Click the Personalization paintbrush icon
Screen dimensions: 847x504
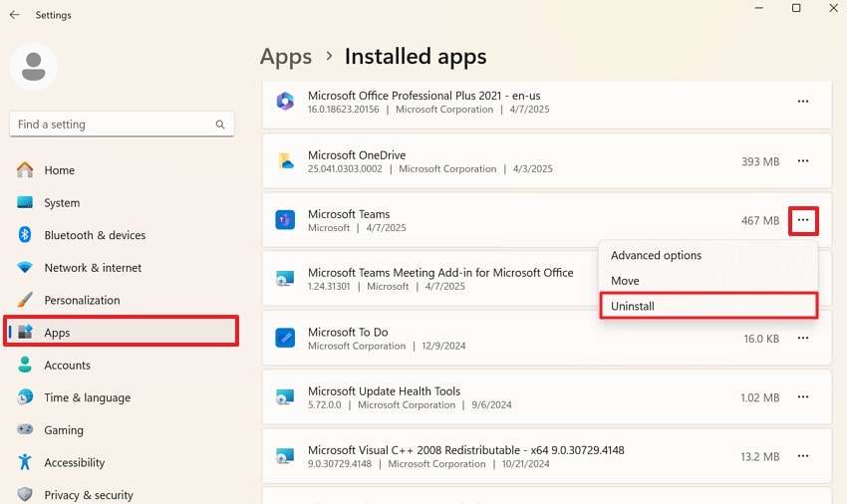pyautogui.click(x=25, y=299)
